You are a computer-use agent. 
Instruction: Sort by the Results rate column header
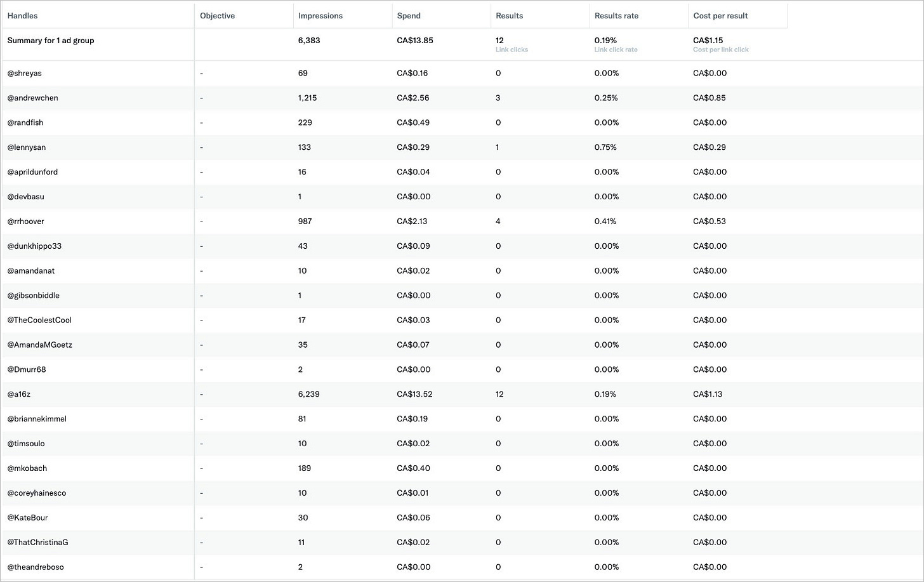(x=616, y=16)
